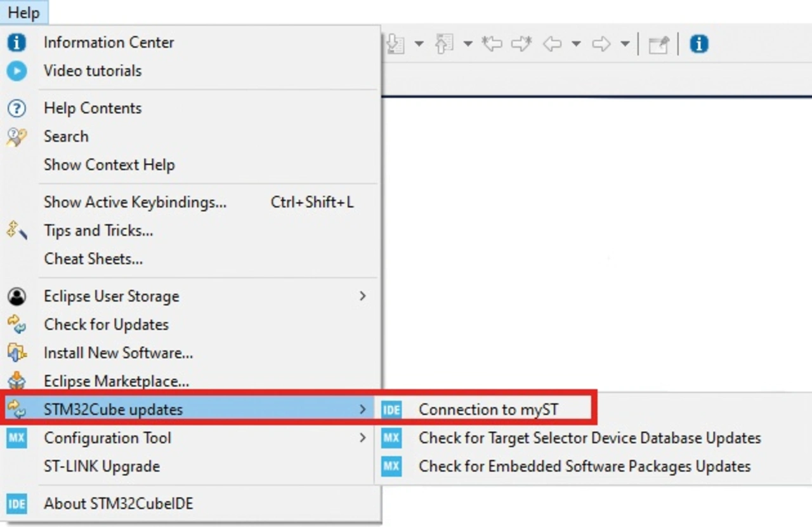Open About STM32CubeIDE
This screenshot has height=527, width=812.
[118, 504]
